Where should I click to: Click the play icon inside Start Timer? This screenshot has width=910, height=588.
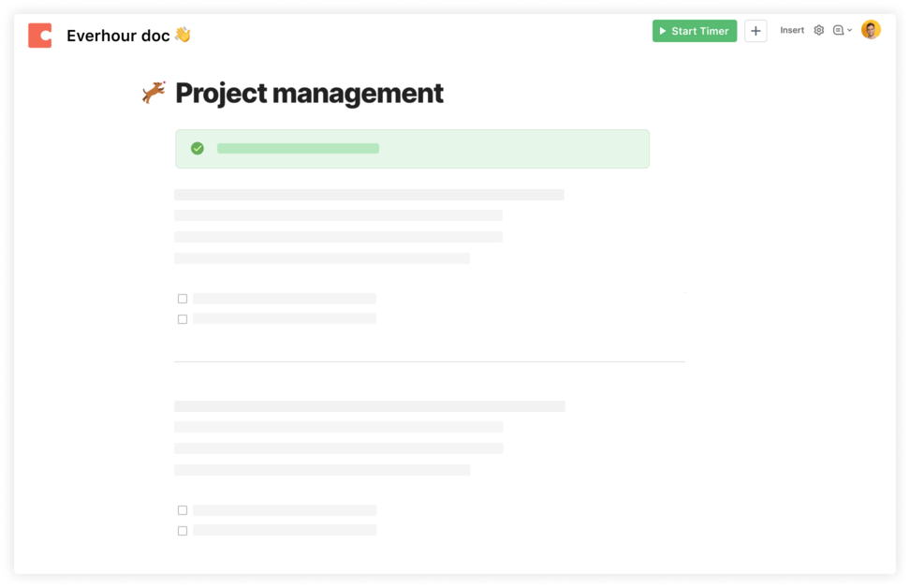click(x=665, y=30)
